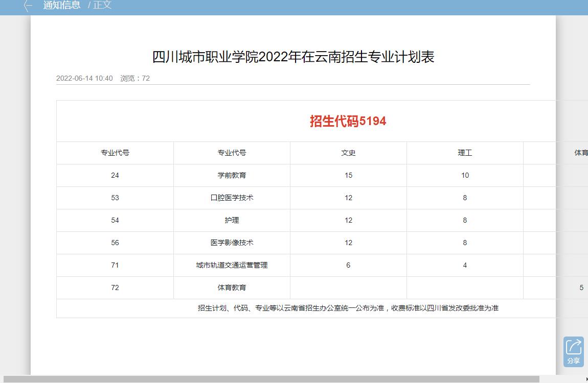Click the 学前教育 major cell
The width and height of the screenshot is (588, 383).
(x=232, y=175)
